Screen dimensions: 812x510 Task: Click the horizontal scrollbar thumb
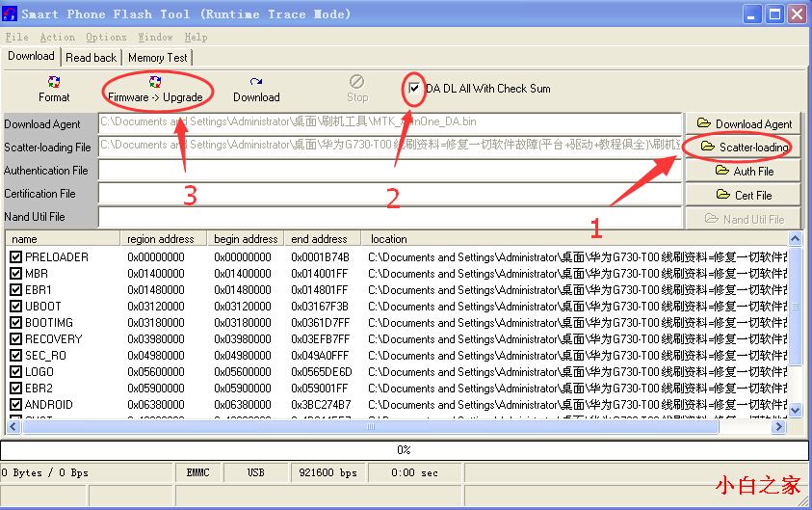pos(370,427)
